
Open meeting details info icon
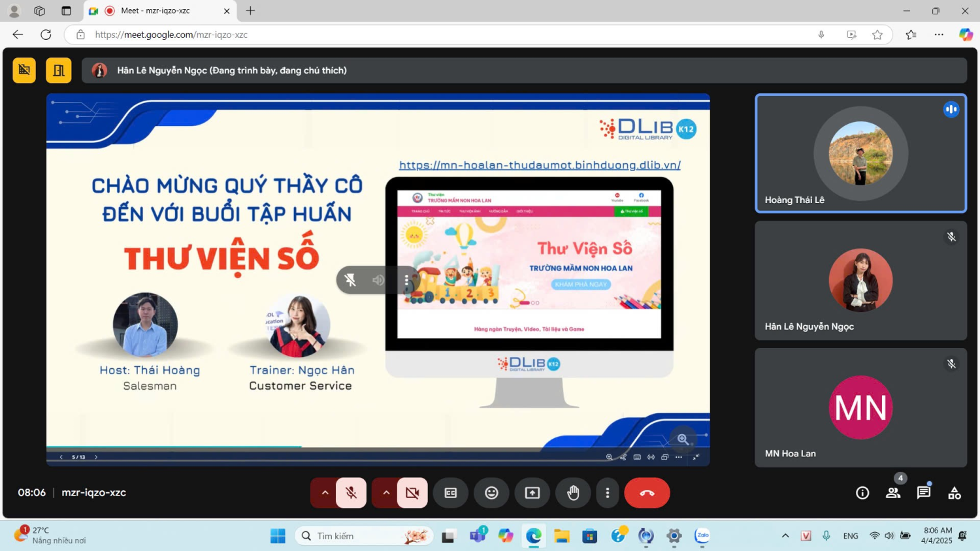(x=862, y=493)
